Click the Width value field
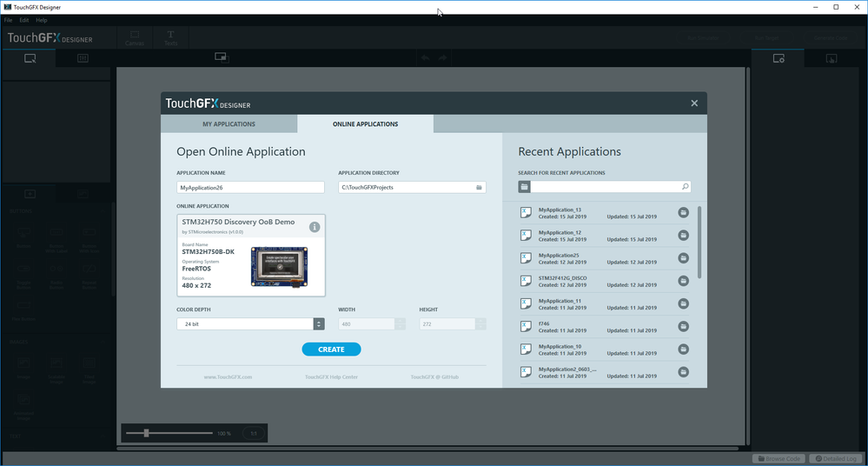The width and height of the screenshot is (868, 466). click(367, 324)
